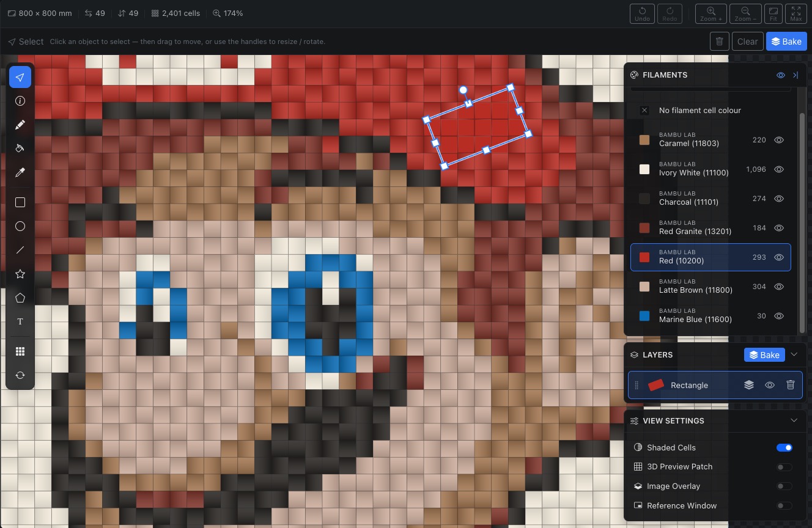The image size is (812, 528).
Task: Click the Fit view button
Action: tap(773, 14)
